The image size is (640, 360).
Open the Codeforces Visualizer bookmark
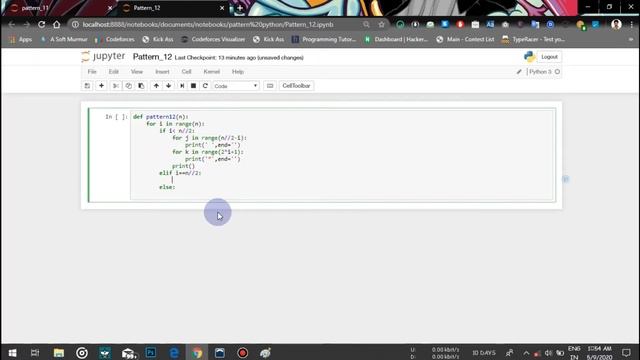pos(213,39)
